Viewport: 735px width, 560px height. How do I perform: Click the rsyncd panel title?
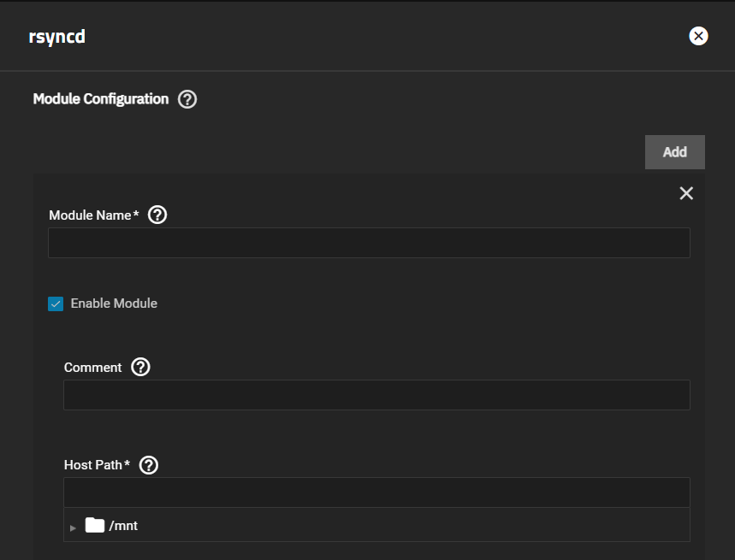click(x=56, y=37)
